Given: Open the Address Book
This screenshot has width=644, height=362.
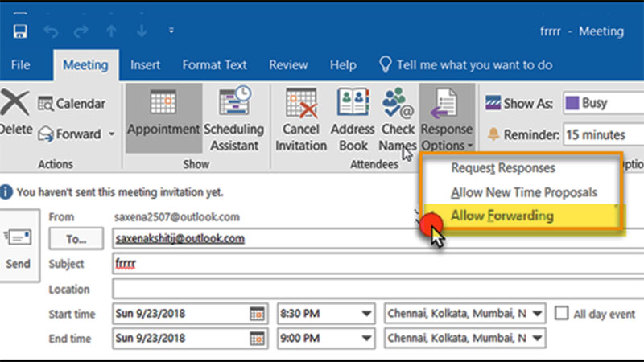Looking at the screenshot, I should coord(353,119).
